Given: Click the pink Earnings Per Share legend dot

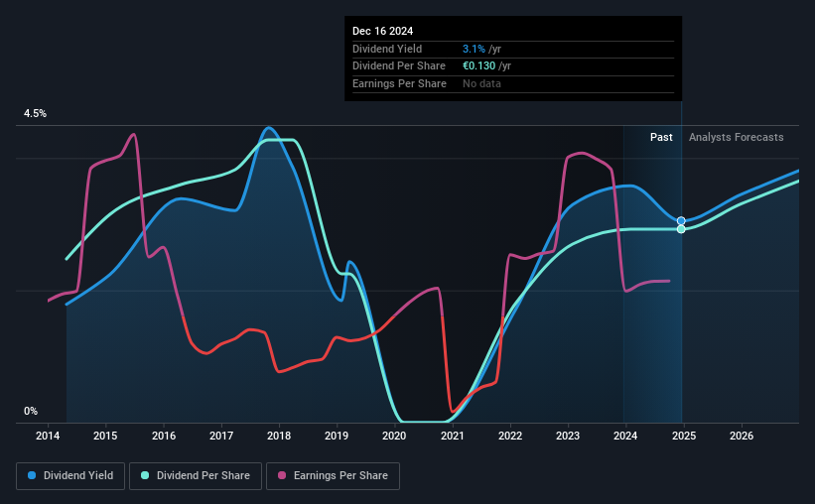Looking at the screenshot, I should point(282,475).
